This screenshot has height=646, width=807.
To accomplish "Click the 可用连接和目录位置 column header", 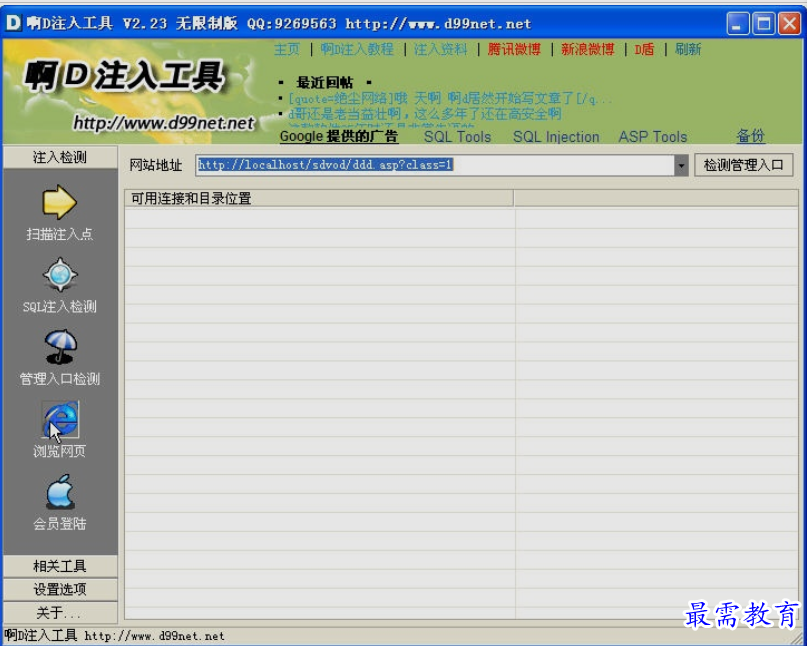I will pyautogui.click(x=319, y=198).
